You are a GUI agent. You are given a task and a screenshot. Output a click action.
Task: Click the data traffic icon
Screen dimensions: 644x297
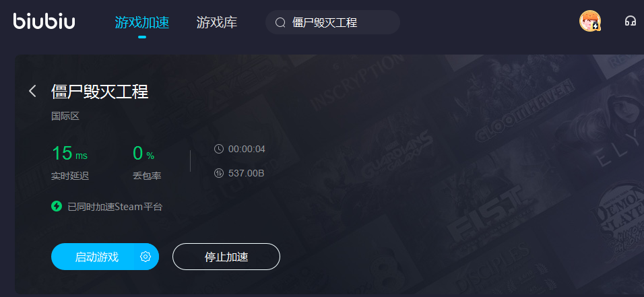click(218, 173)
